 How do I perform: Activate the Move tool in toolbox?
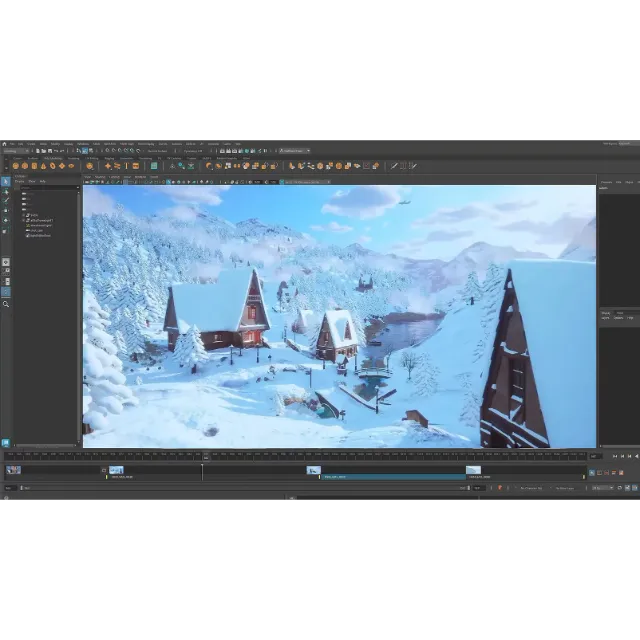click(x=6, y=211)
